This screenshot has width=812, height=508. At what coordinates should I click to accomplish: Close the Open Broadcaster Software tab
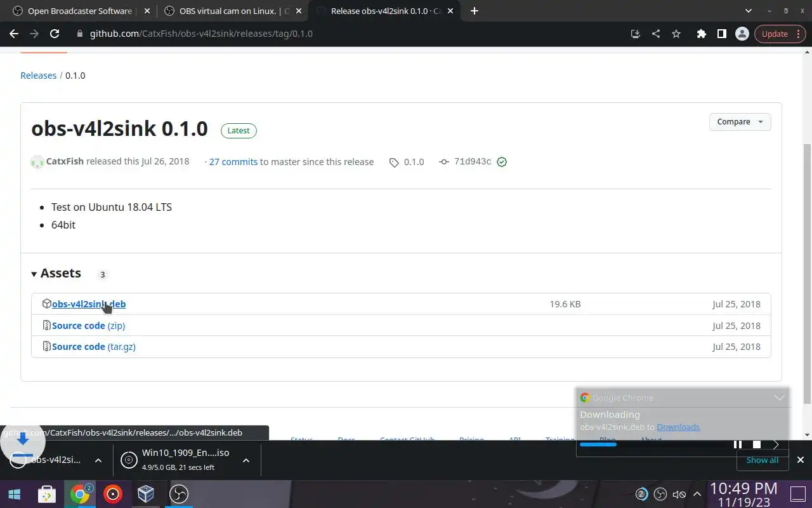148,11
